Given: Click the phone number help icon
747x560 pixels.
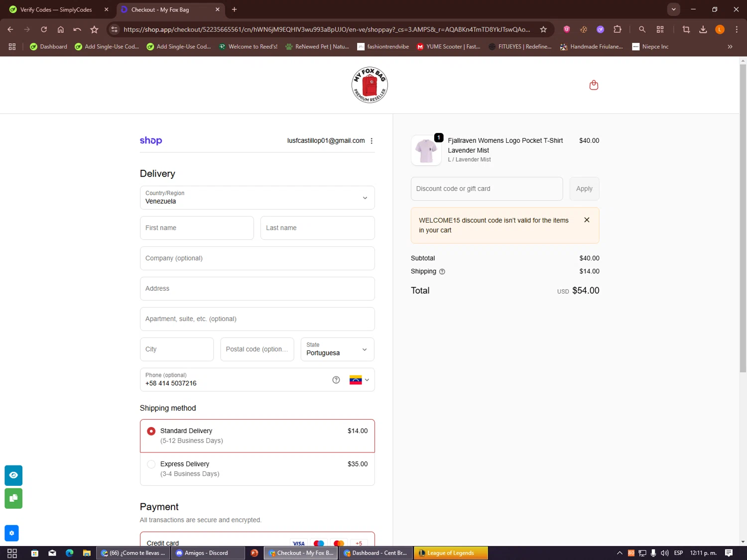Looking at the screenshot, I should 336,380.
